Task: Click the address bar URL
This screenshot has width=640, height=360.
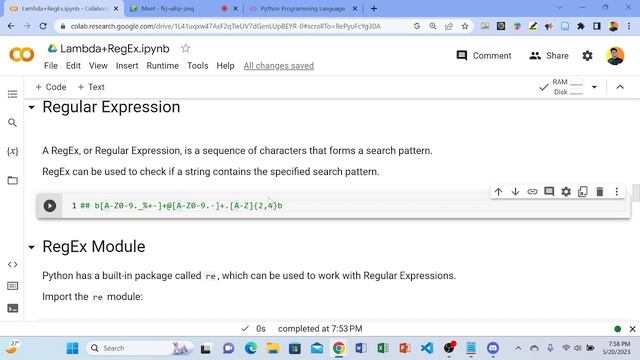Action: pyautogui.click(x=225, y=26)
